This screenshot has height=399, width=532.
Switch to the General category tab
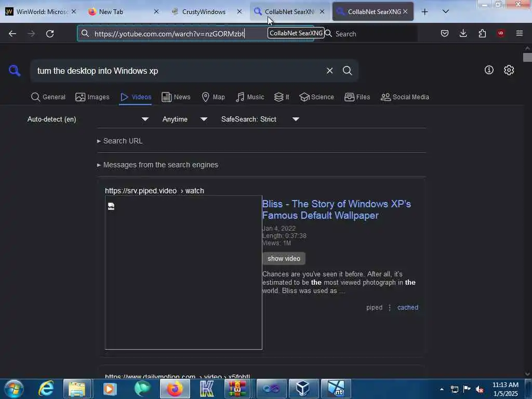pos(48,97)
